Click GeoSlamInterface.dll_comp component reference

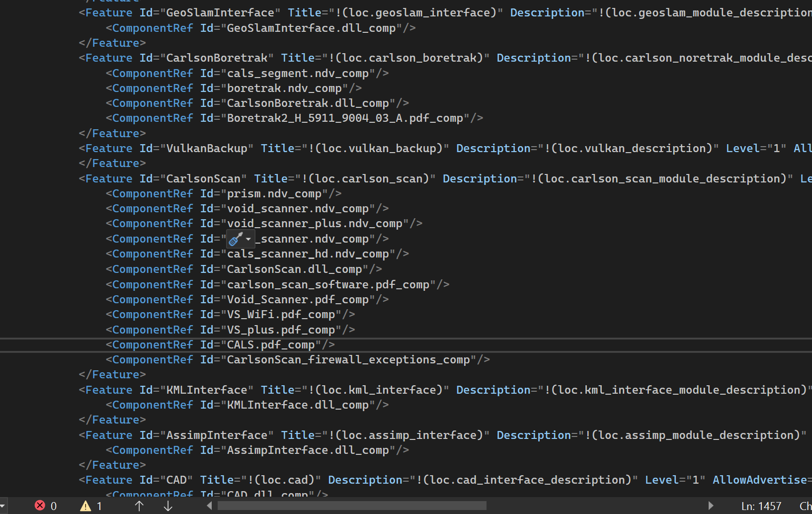(x=311, y=28)
